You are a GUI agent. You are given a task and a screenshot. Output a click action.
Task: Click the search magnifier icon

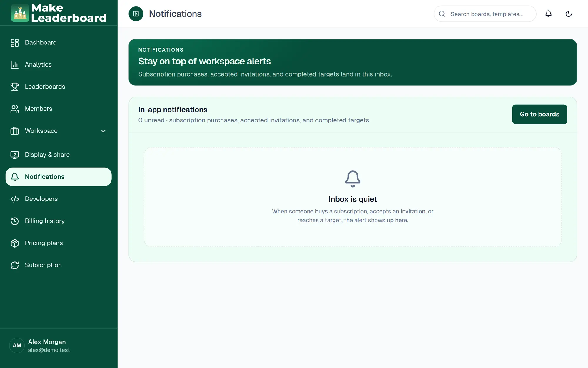(442, 14)
